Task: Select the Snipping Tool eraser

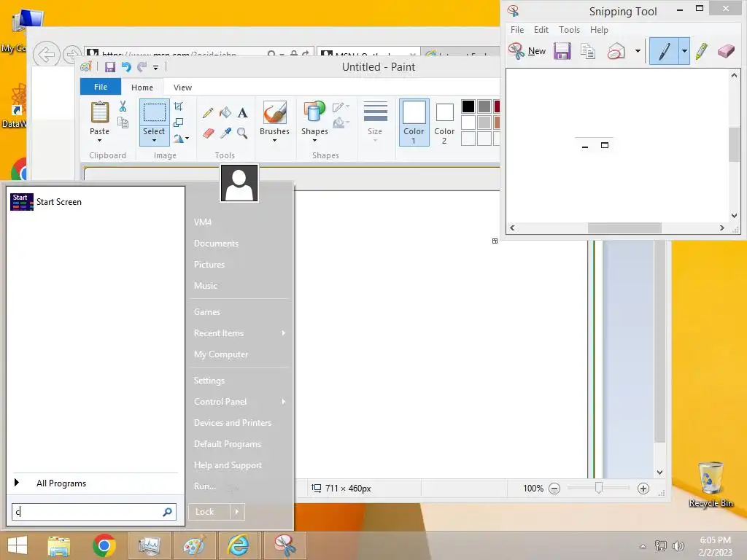Action: (x=726, y=51)
